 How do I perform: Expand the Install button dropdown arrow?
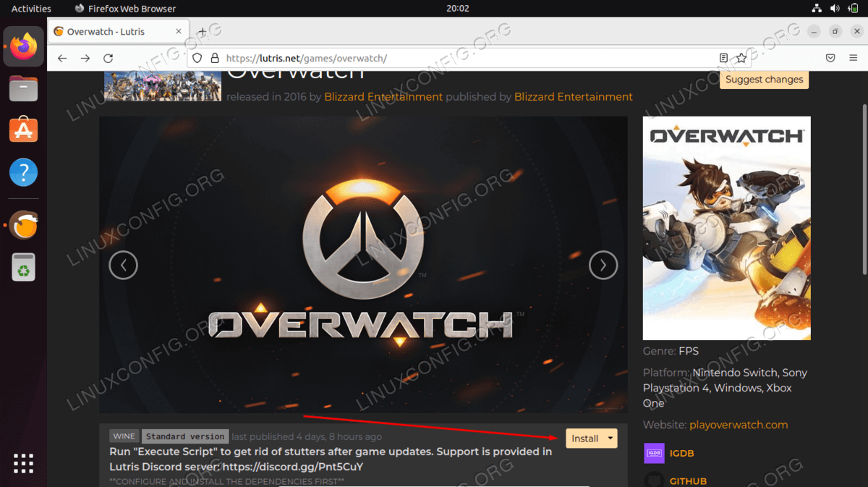(x=611, y=439)
